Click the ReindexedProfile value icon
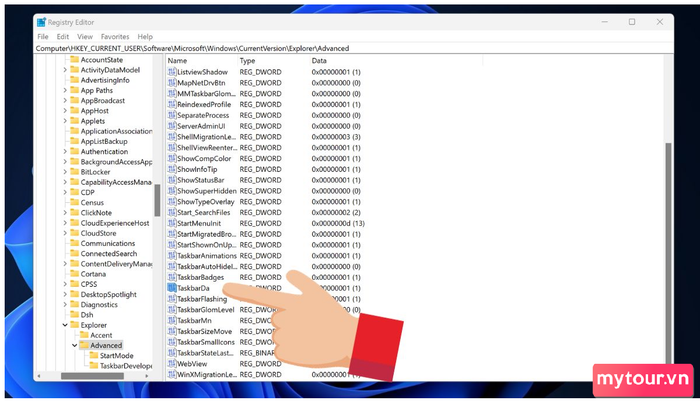This screenshot has height=405, width=700. pos(172,104)
